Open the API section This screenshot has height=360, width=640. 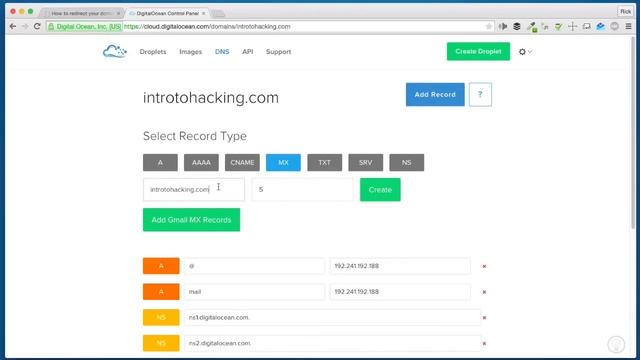[x=248, y=52]
